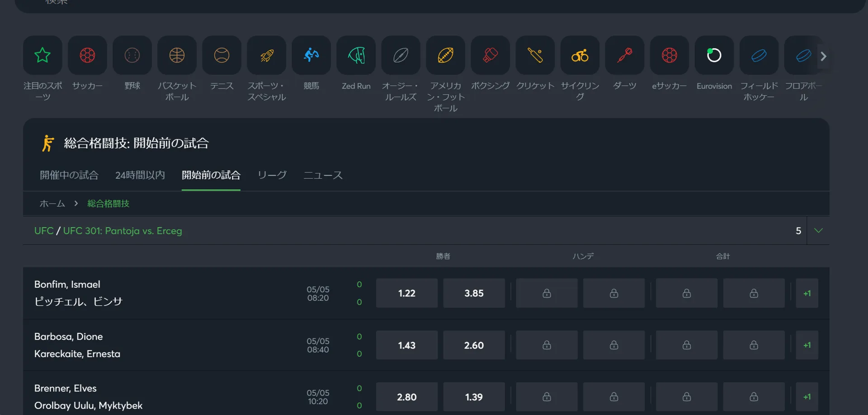The width and height of the screenshot is (868, 415).
Task: Select the サッカー soccer icon
Action: 87,55
